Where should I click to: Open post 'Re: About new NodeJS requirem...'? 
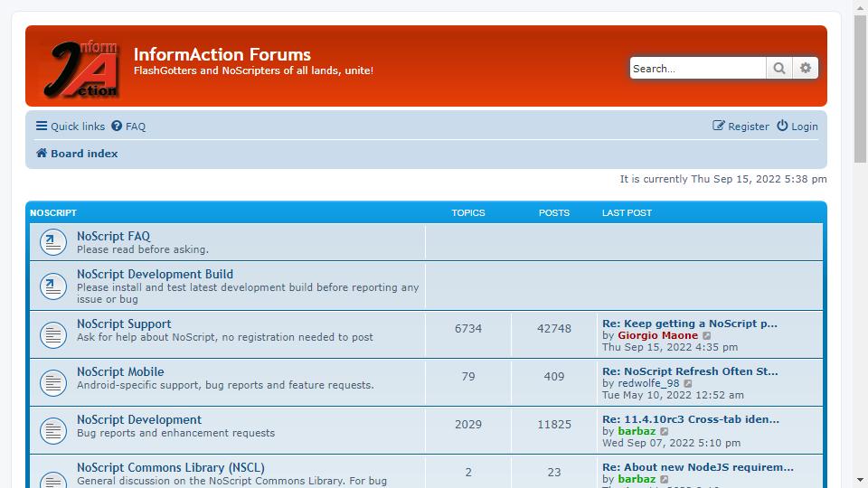point(698,467)
